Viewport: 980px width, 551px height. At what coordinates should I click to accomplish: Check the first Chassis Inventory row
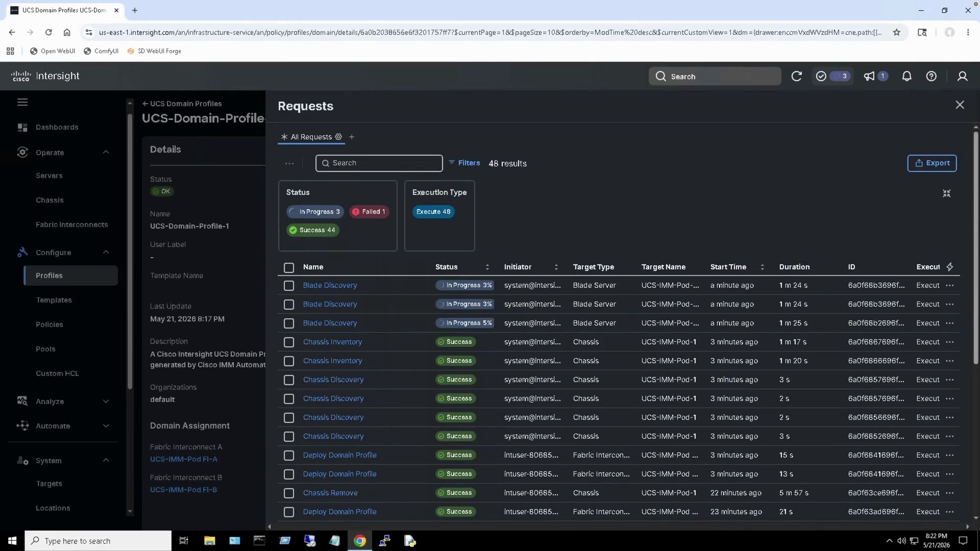click(289, 342)
